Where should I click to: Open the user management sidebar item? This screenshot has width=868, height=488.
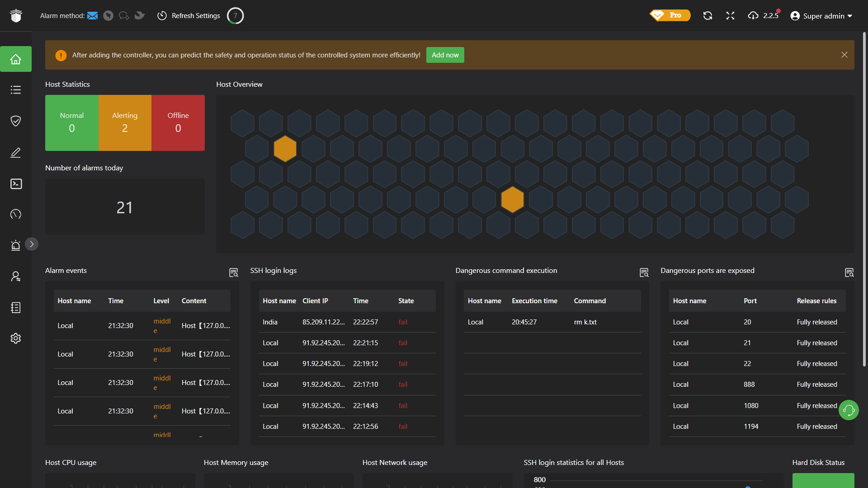coord(16,276)
